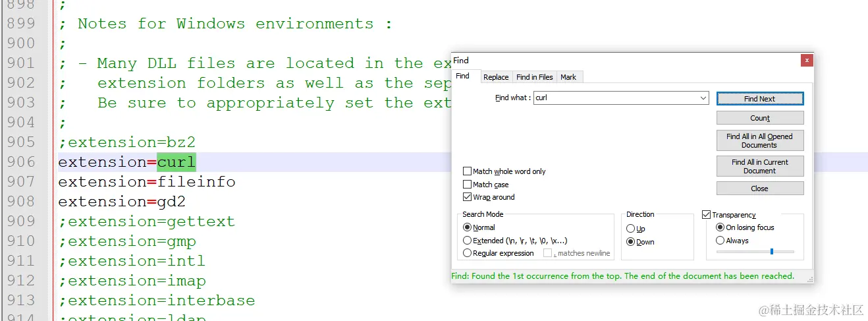Click the ';extension=bz2' line
Viewport: 868px width, 321px height.
[x=127, y=142]
